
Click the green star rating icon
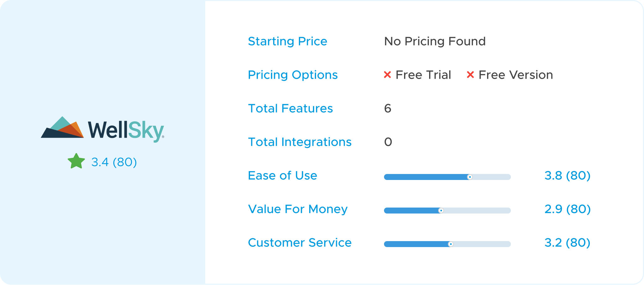(x=76, y=161)
